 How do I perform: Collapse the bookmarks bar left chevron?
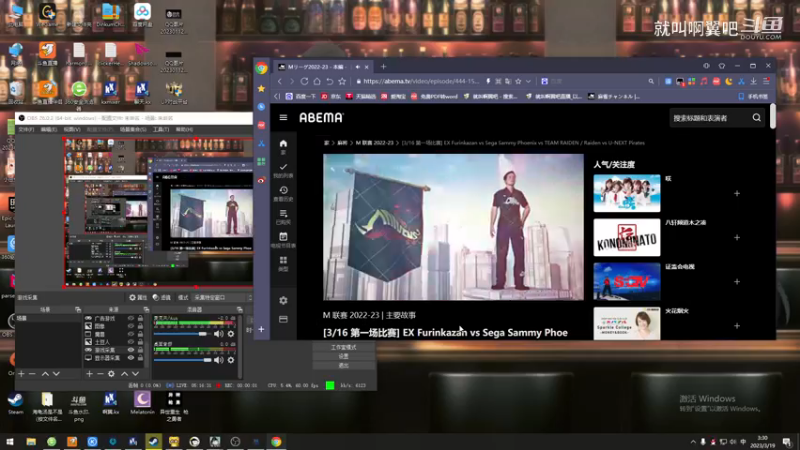[x=277, y=96]
